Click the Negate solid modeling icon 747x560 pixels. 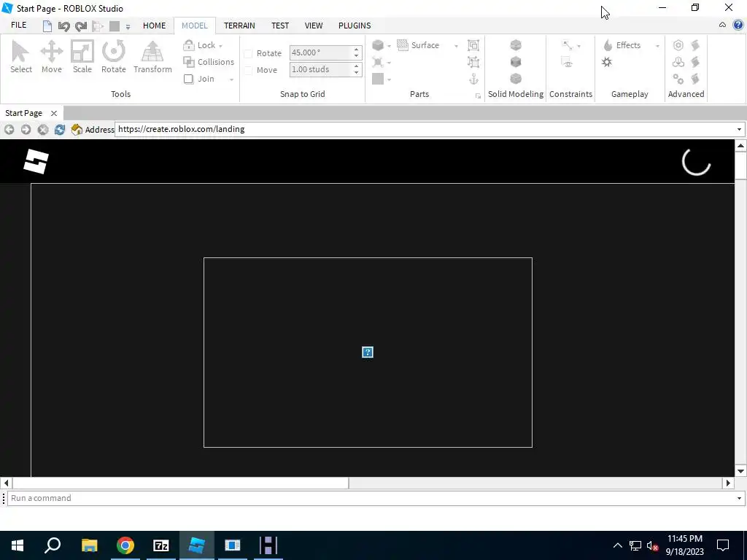pos(516,62)
